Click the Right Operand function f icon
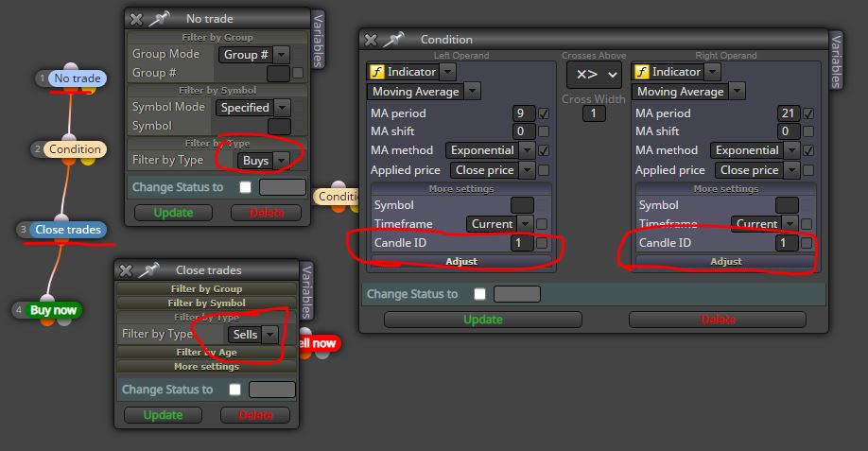Screen dimensions: 868x451 (x=642, y=72)
